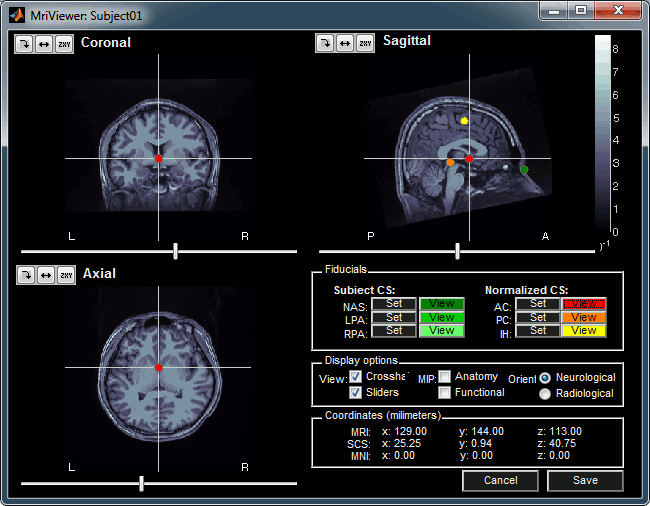The height and width of the screenshot is (506, 650).
Task: Rotate the Sagittal view
Action: coord(325,43)
